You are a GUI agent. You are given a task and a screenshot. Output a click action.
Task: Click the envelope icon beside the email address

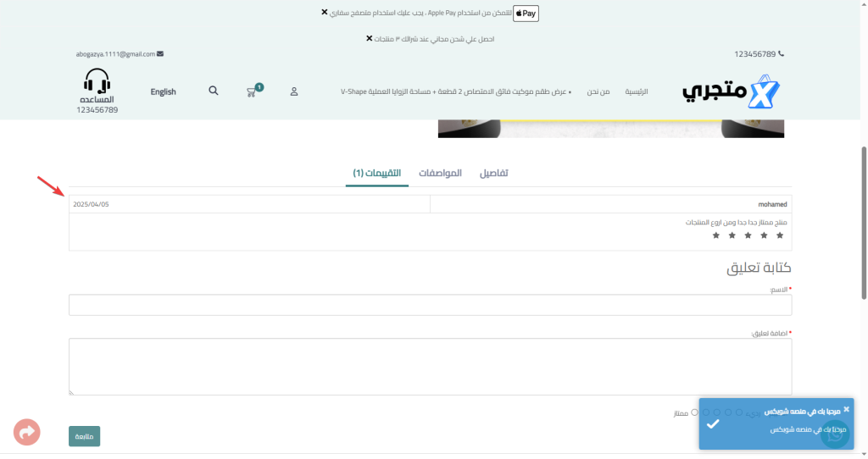coord(160,54)
